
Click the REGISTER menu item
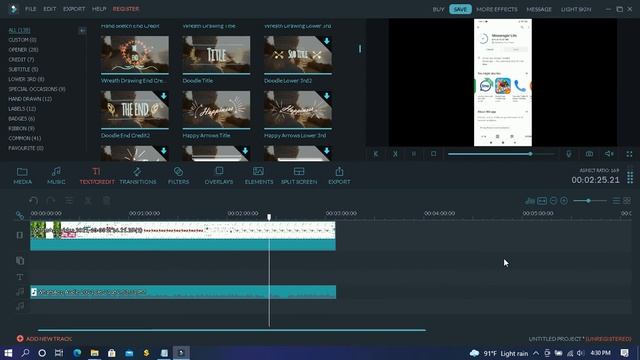126,9
